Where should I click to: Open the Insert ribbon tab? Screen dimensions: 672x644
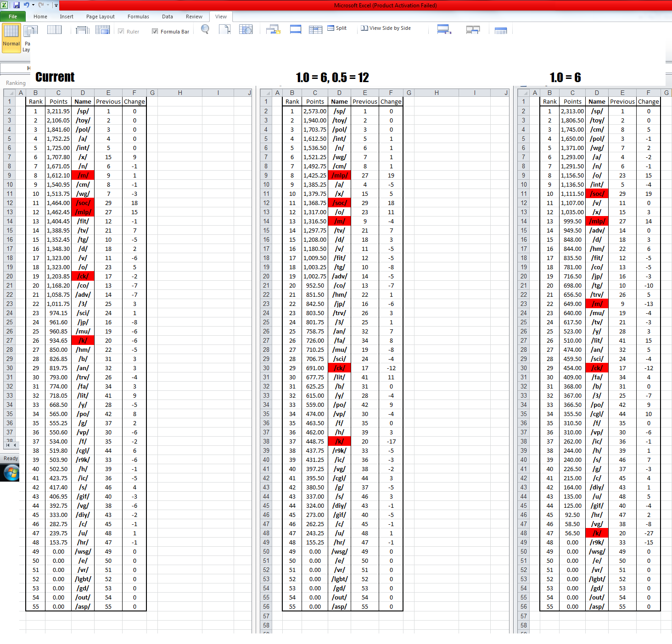(67, 17)
